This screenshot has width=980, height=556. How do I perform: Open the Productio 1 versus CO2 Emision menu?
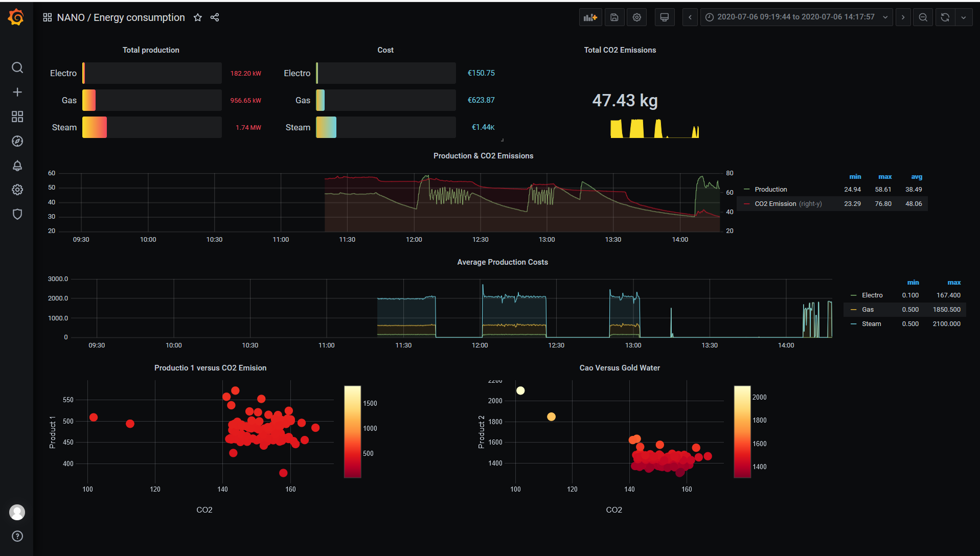coord(210,368)
